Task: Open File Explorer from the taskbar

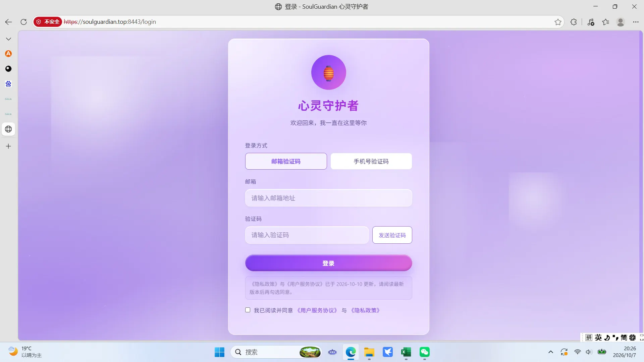Action: click(369, 352)
